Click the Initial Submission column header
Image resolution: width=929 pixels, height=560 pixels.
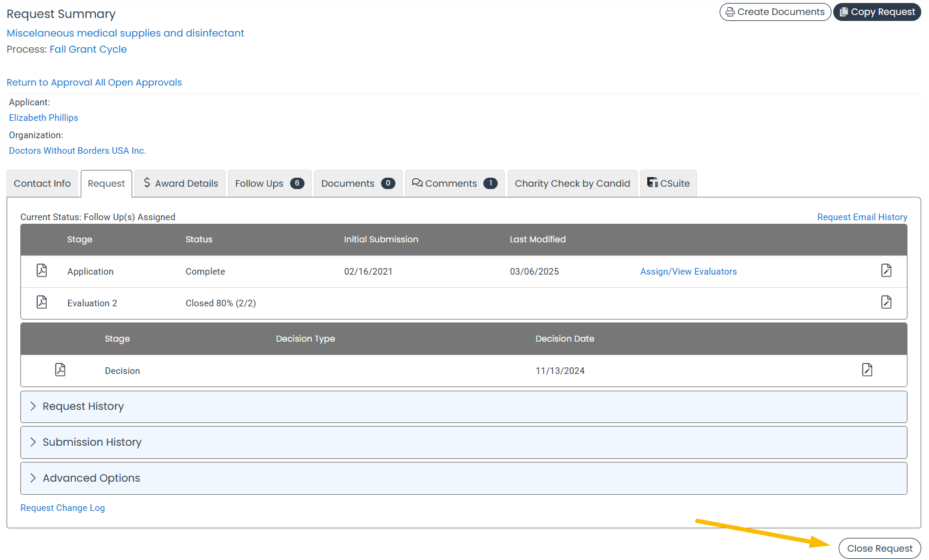[381, 239]
